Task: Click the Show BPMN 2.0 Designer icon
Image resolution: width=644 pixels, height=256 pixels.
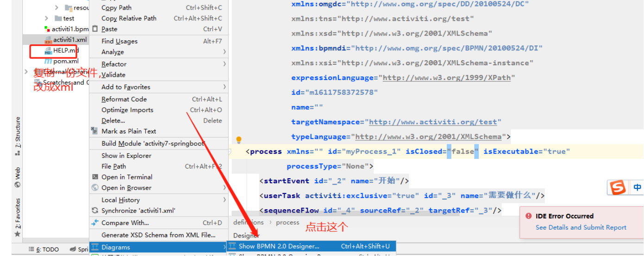Action: pyautogui.click(x=232, y=247)
